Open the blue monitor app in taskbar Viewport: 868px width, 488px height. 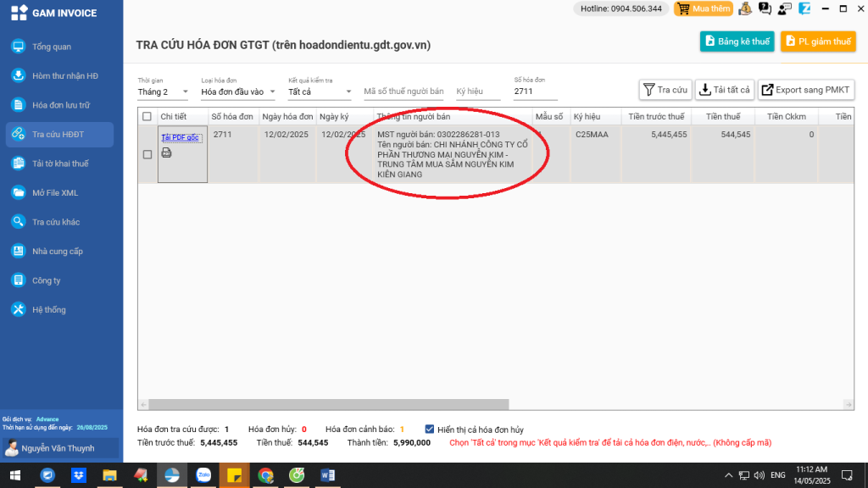point(47,475)
